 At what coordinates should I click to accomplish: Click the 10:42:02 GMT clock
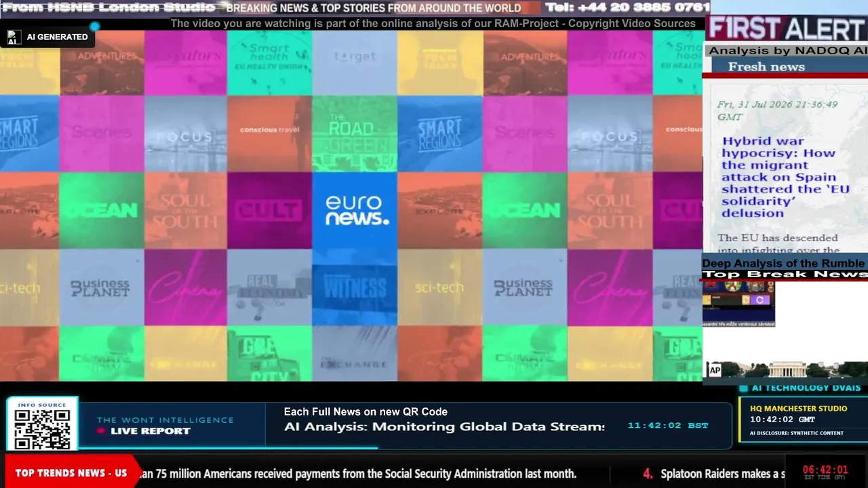coord(783,420)
